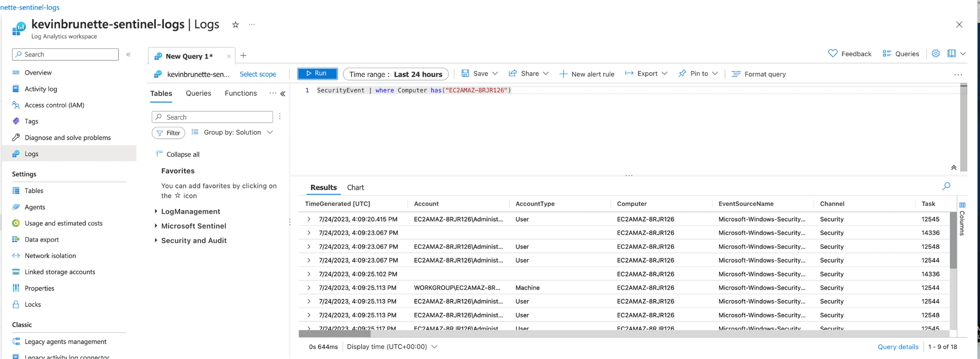The image size is (980, 359).
Task: Click the Feedback heart icon
Action: (x=833, y=54)
